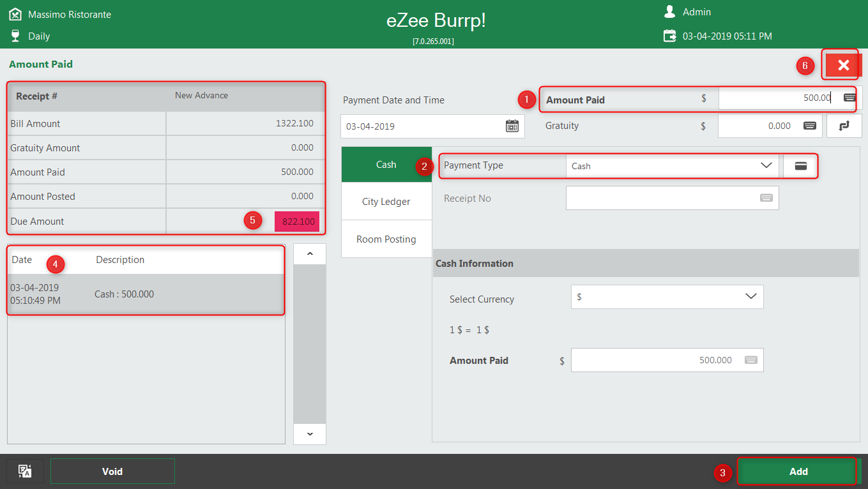Viewport: 868px width, 489px height.
Task: Click the Admin user profile icon
Action: coord(669,11)
